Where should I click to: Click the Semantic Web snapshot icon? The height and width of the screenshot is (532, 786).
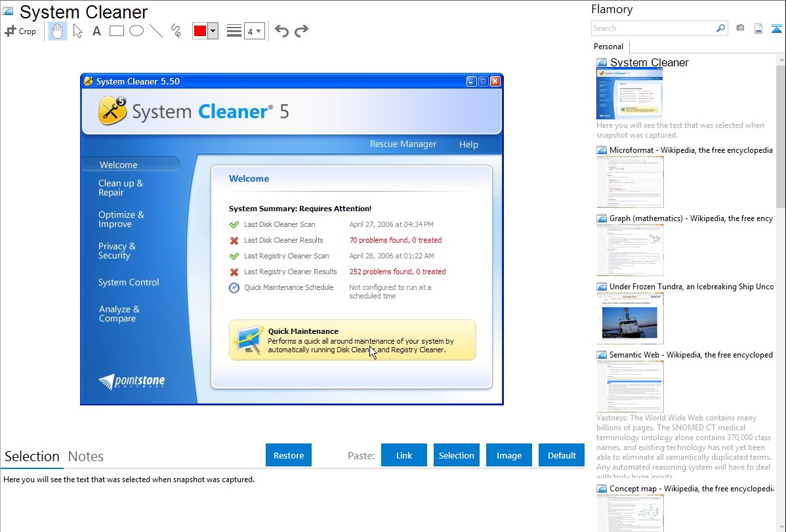point(602,355)
